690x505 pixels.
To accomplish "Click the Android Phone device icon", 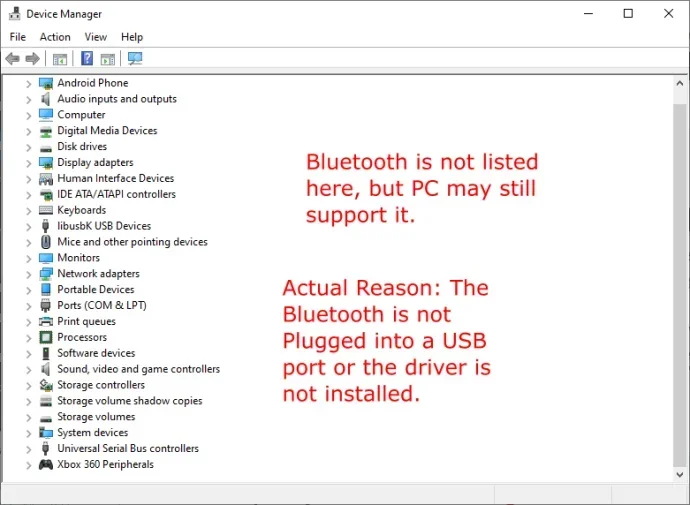I will click(x=46, y=83).
